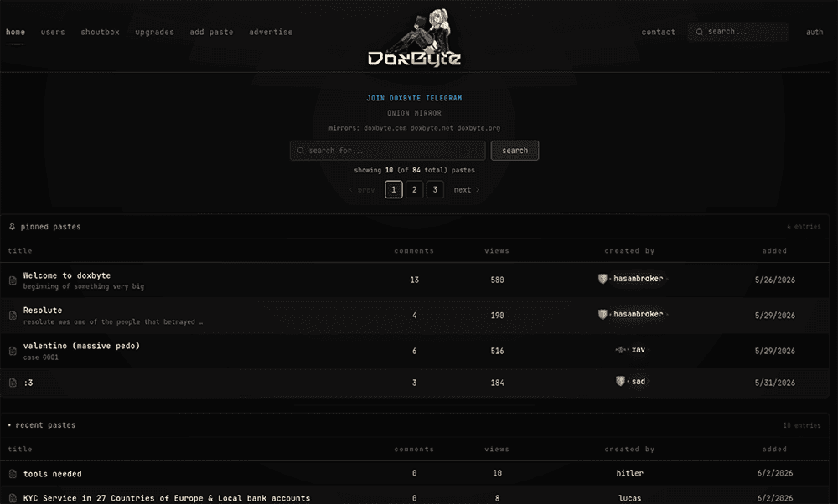The width and height of the screenshot is (838, 504).
Task: Open the 'Welcome to doxbyte' paste title
Action: click(x=67, y=275)
